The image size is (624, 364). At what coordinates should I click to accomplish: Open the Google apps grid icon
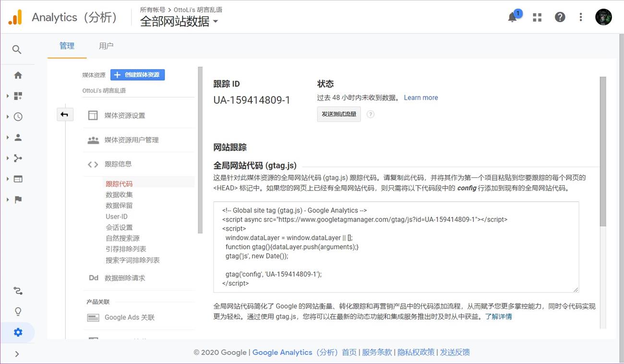click(537, 17)
